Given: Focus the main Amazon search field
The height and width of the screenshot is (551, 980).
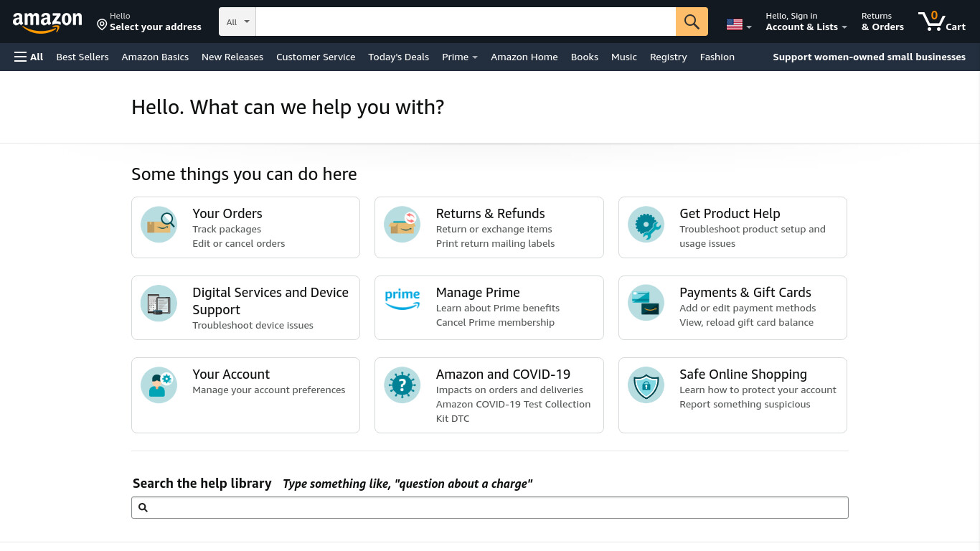Looking at the screenshot, I should point(466,22).
